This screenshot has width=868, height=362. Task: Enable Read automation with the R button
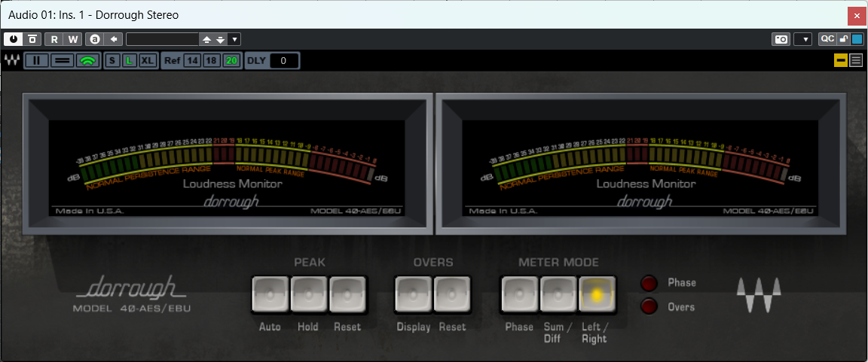pyautogui.click(x=54, y=39)
